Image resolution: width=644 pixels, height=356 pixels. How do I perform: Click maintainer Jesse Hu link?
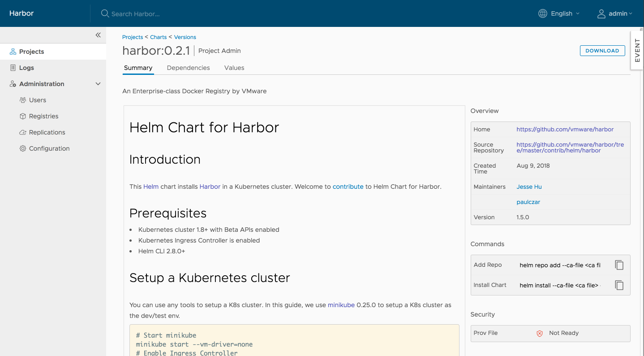click(529, 187)
